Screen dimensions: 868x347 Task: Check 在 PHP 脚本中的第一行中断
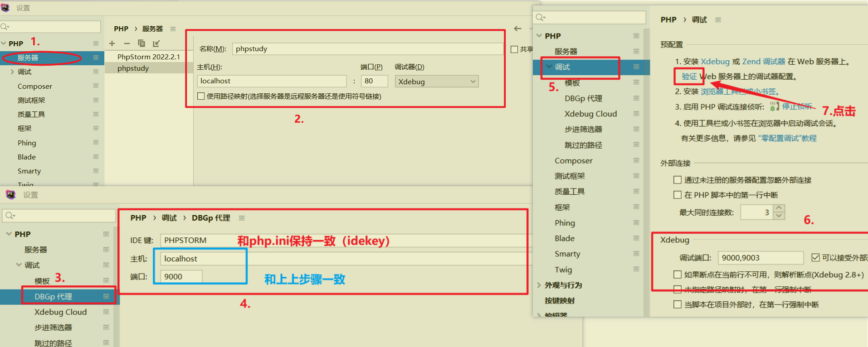[678, 195]
